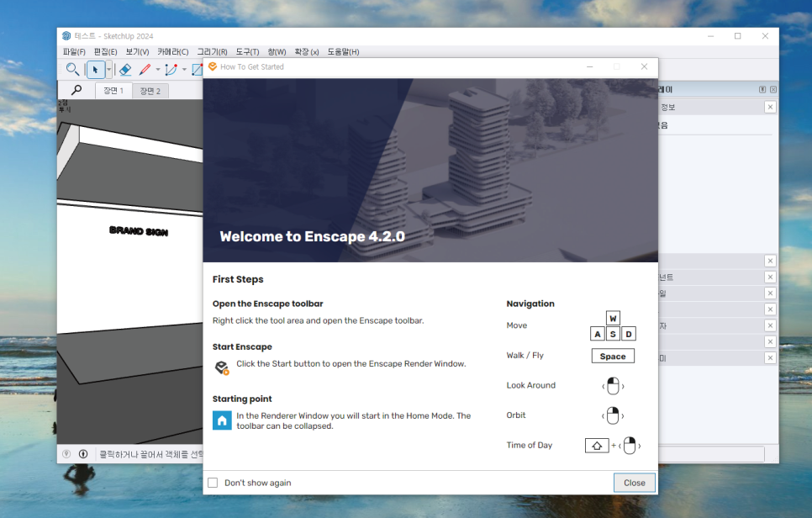Expand the Arc tool dropdown
Viewport: 812px width, 518px height.
pyautogui.click(x=184, y=70)
